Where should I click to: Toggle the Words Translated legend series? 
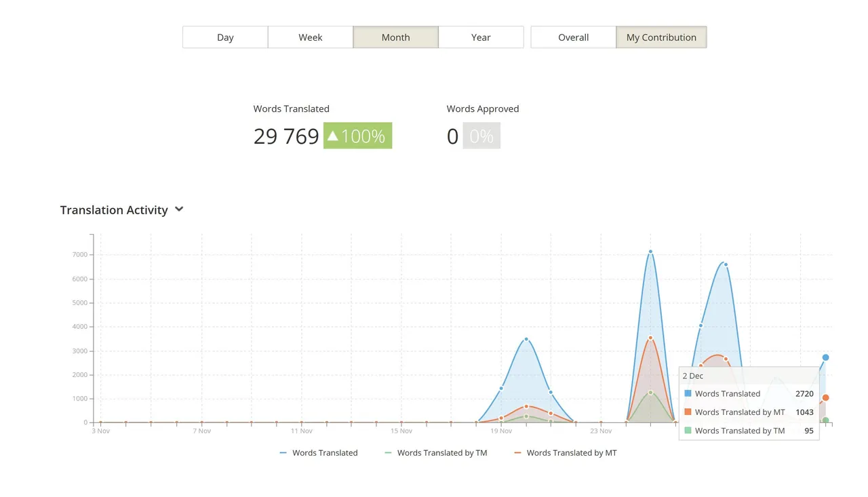[x=319, y=453]
